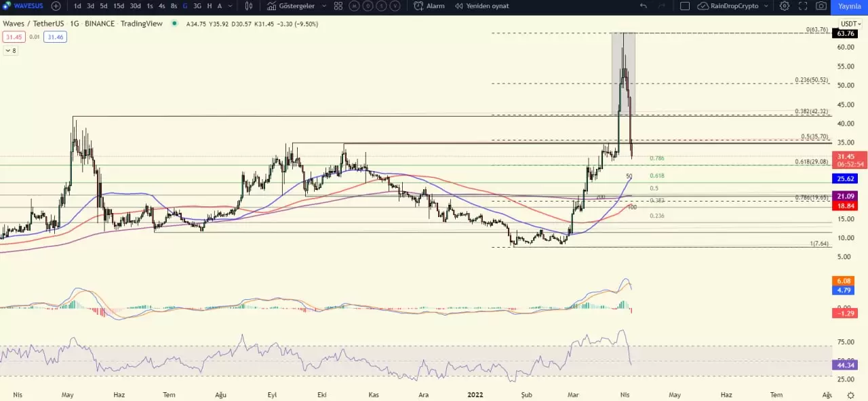The height and width of the screenshot is (401, 868).
Task: Click the layout selection square
Action: pyautogui.click(x=685, y=6)
